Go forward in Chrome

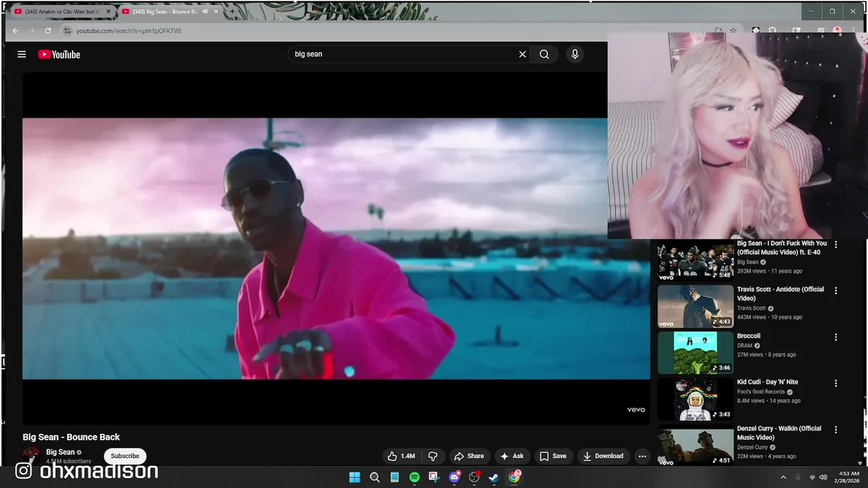31,30
